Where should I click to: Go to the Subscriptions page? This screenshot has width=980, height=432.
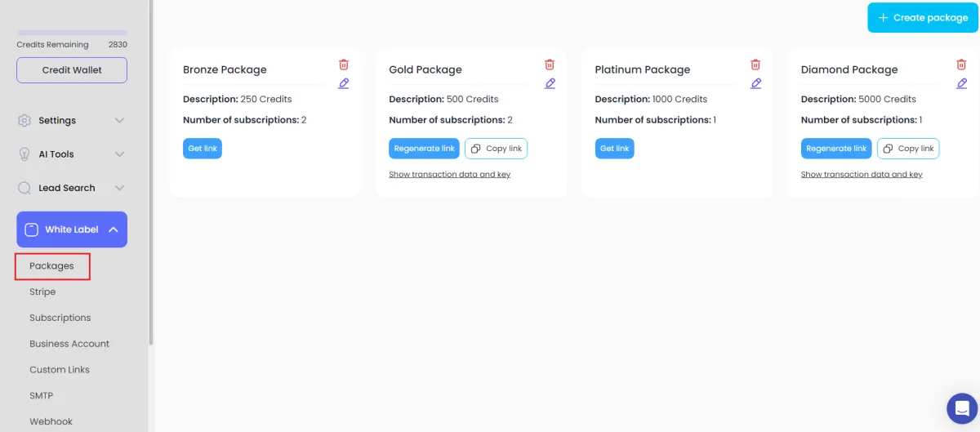60,318
